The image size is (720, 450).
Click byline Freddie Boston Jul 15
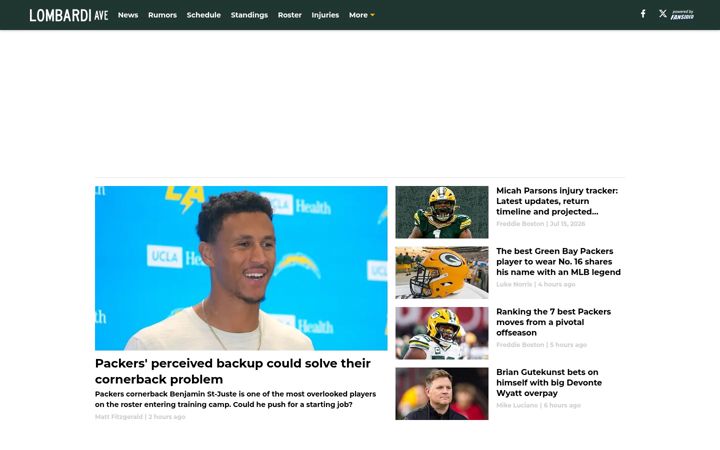point(540,224)
